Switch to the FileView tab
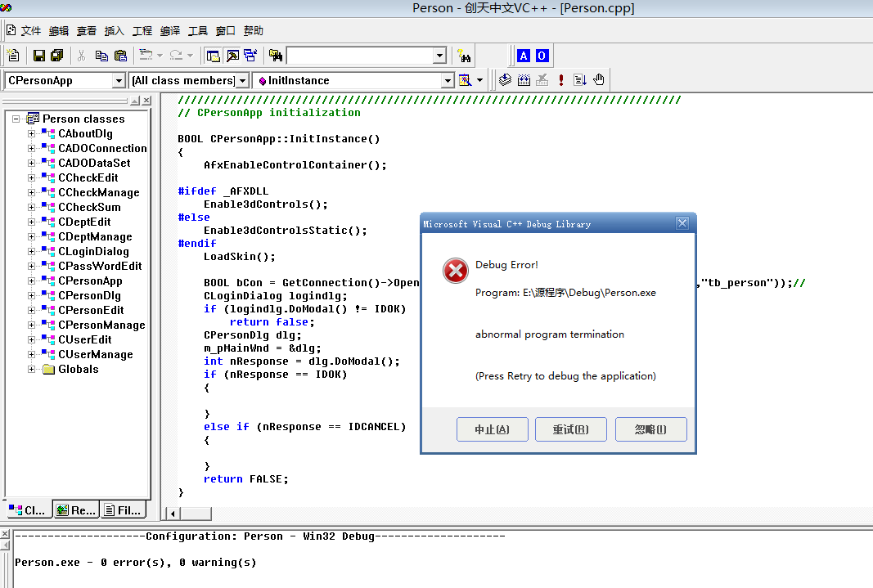873x588 pixels. 123,509
